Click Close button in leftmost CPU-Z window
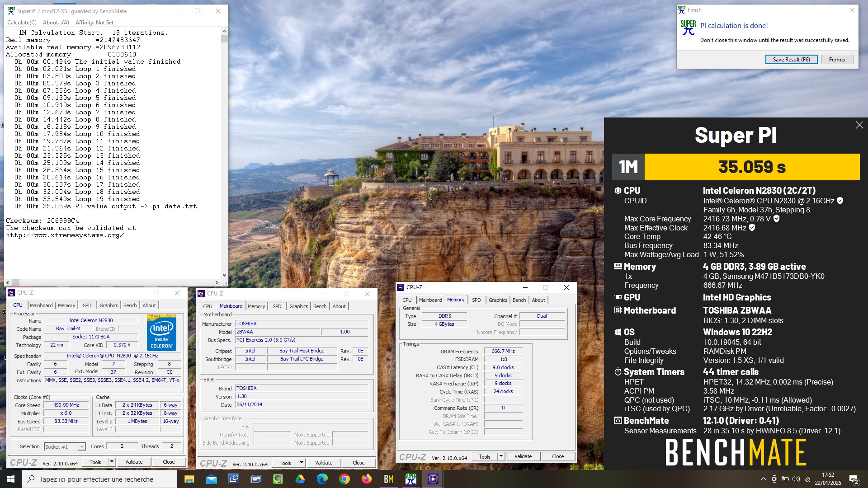This screenshot has width=868, height=488. pyautogui.click(x=169, y=462)
